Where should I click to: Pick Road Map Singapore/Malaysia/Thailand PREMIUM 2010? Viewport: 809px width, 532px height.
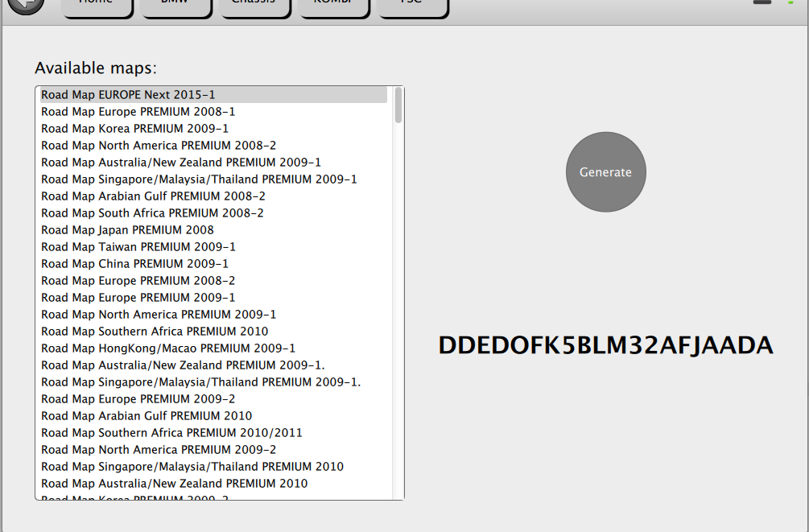pyautogui.click(x=213, y=467)
